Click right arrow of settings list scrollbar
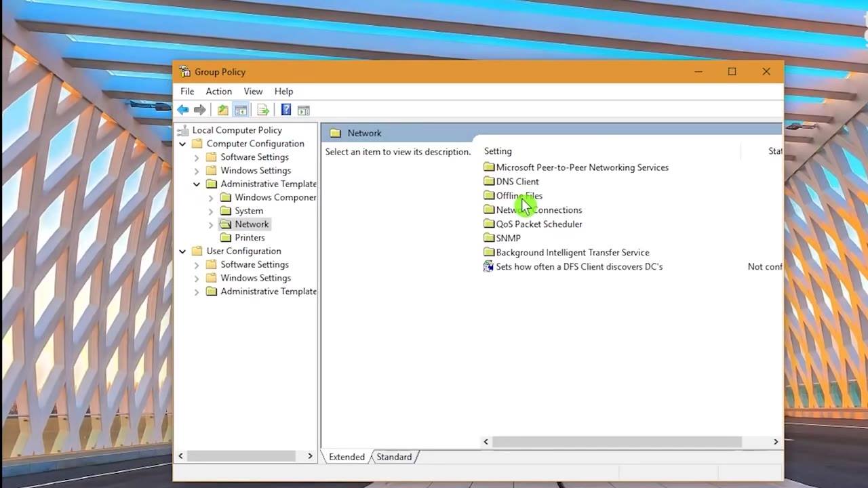 [x=776, y=442]
